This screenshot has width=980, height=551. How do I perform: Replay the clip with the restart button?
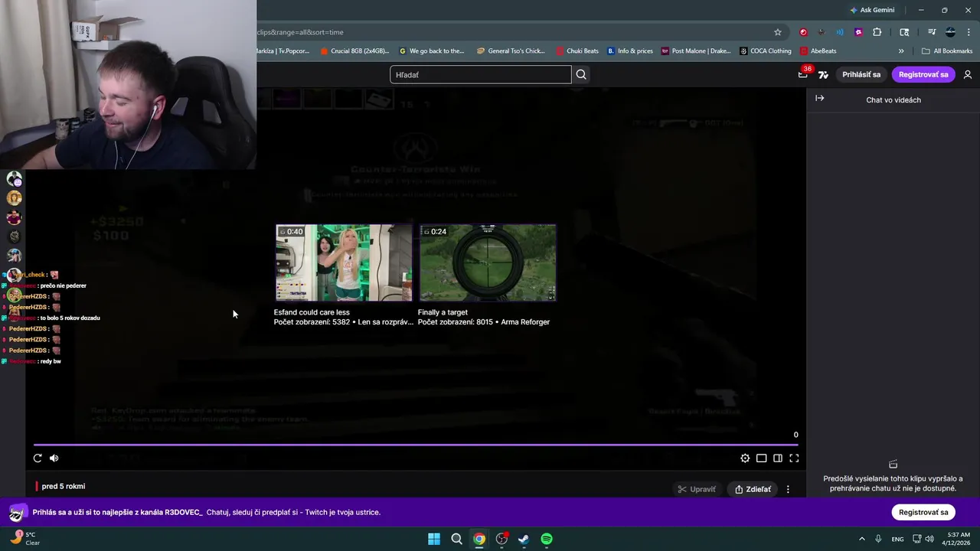click(38, 458)
